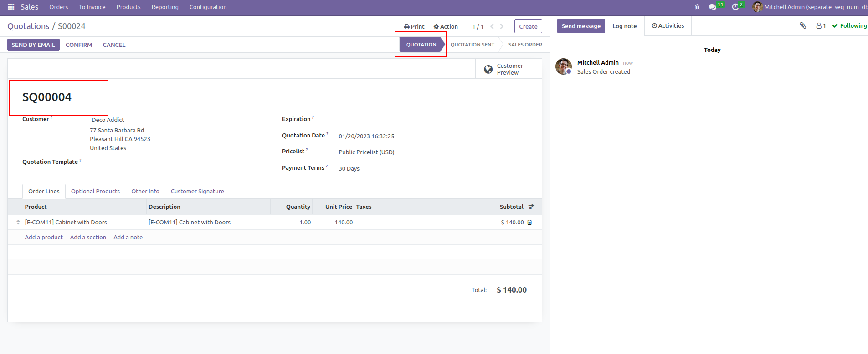The height and width of the screenshot is (354, 868).
Task: Go back to Quotations breadcrumb
Action: pos(28,26)
